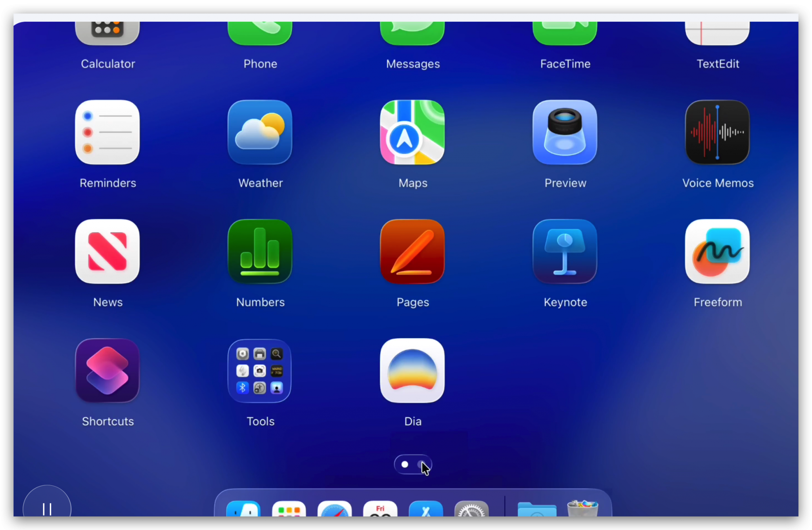Launch the Shortcuts app
Screen dimensions: 812x530
[x=107, y=371]
